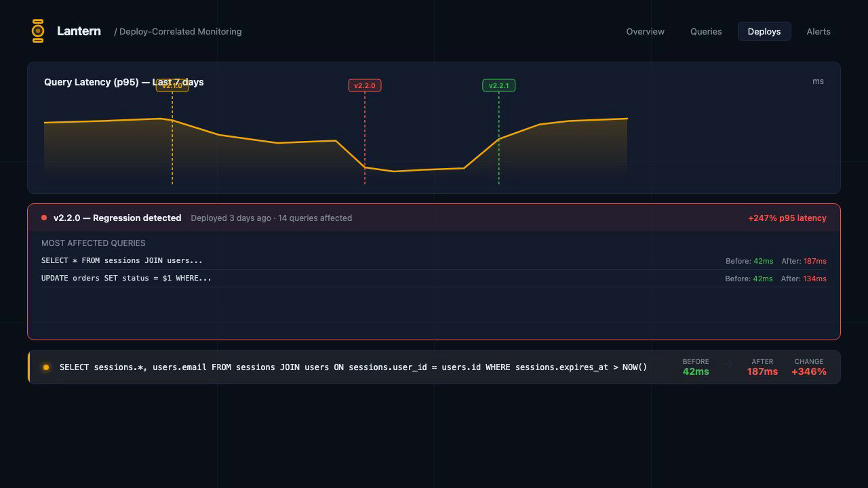
Task: Click the ms unit label on the latency chart
Action: click(x=818, y=81)
